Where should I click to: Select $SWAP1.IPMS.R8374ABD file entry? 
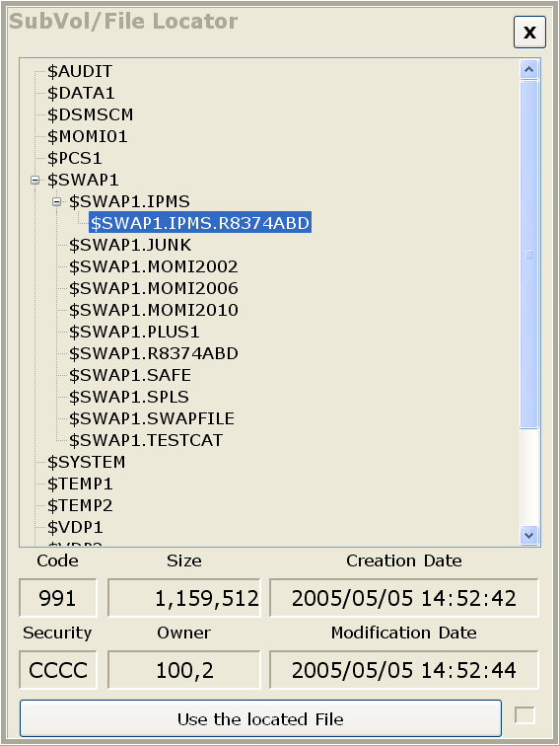point(200,223)
